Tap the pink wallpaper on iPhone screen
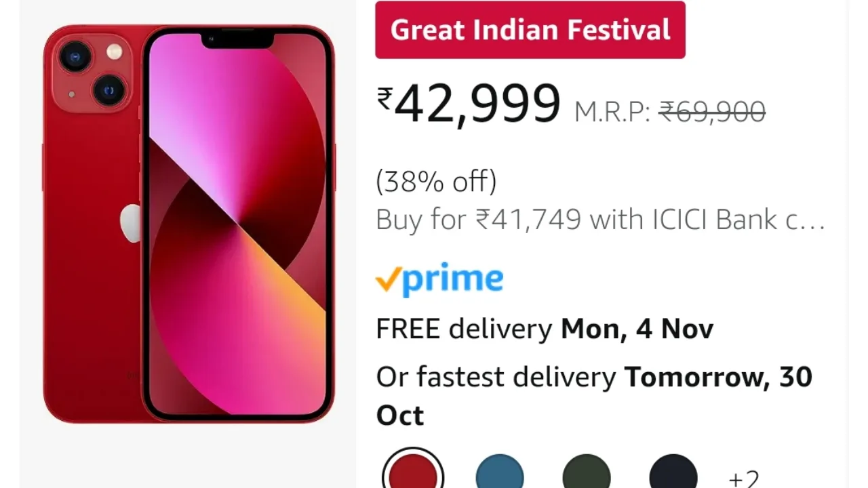868x488 pixels. [237, 224]
